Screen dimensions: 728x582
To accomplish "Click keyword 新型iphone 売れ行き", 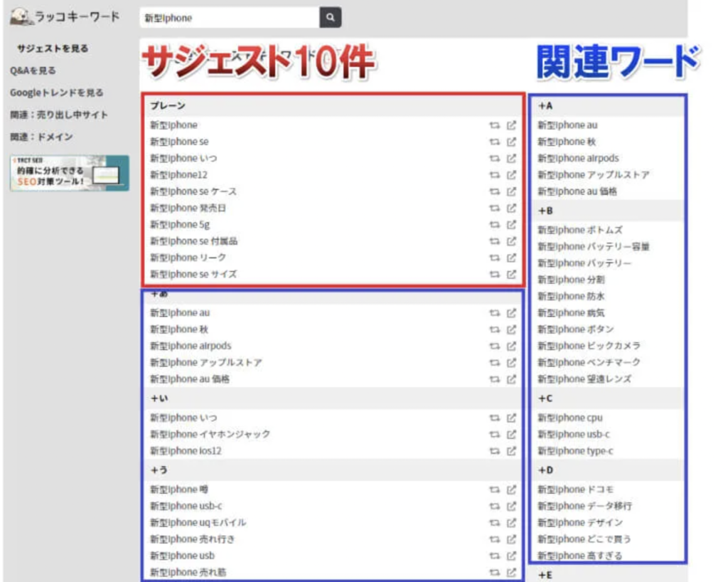I will point(193,539).
